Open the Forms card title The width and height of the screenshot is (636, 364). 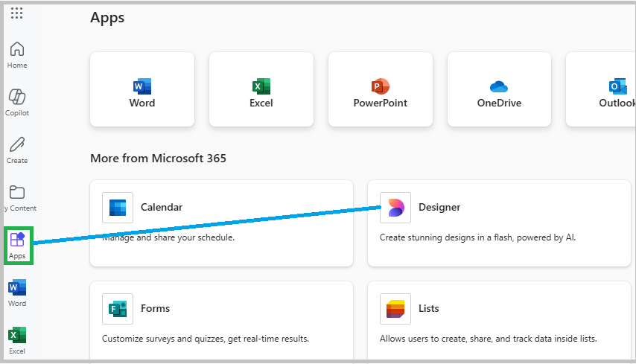click(x=156, y=308)
